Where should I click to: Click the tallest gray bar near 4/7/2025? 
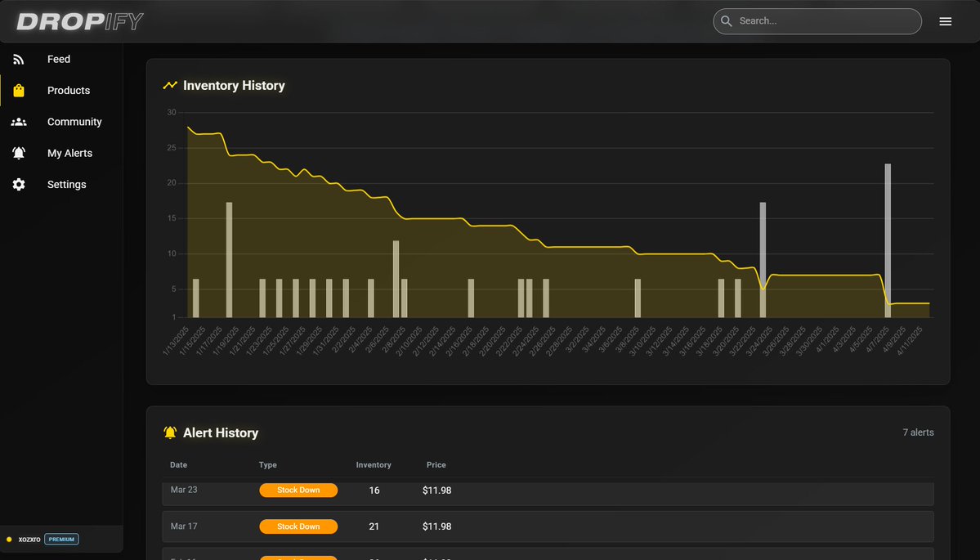[x=888, y=240]
